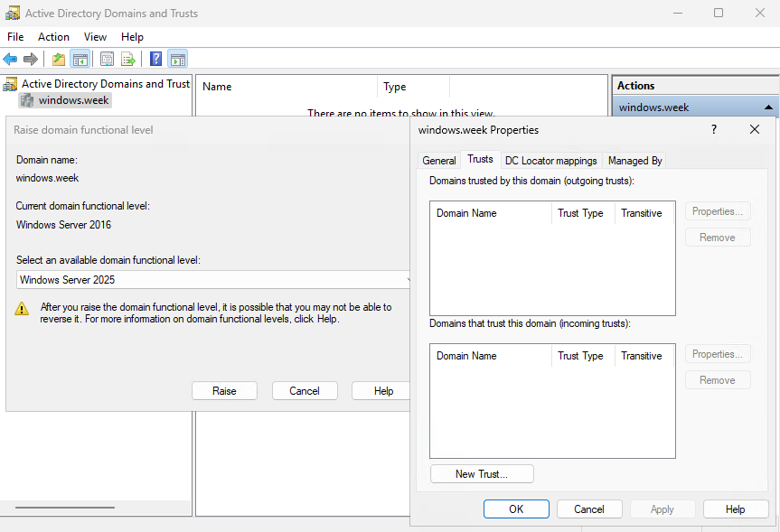Cancel the Raise domain functional level dialog
Viewport: 780px width, 532px height.
click(x=305, y=391)
